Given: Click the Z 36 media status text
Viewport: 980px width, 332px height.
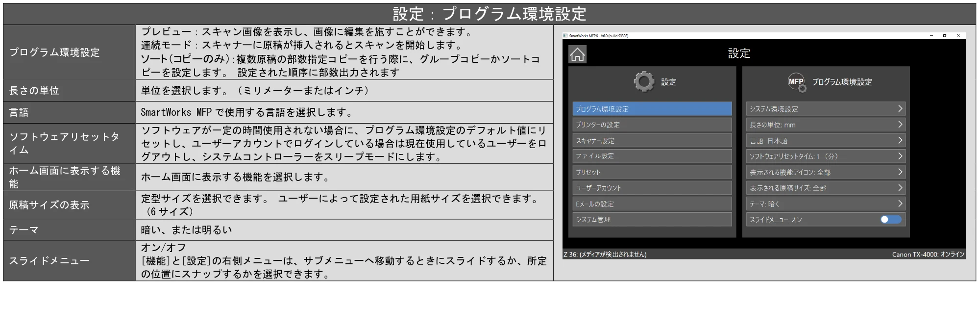Looking at the screenshot, I should pyautogui.click(x=605, y=254).
